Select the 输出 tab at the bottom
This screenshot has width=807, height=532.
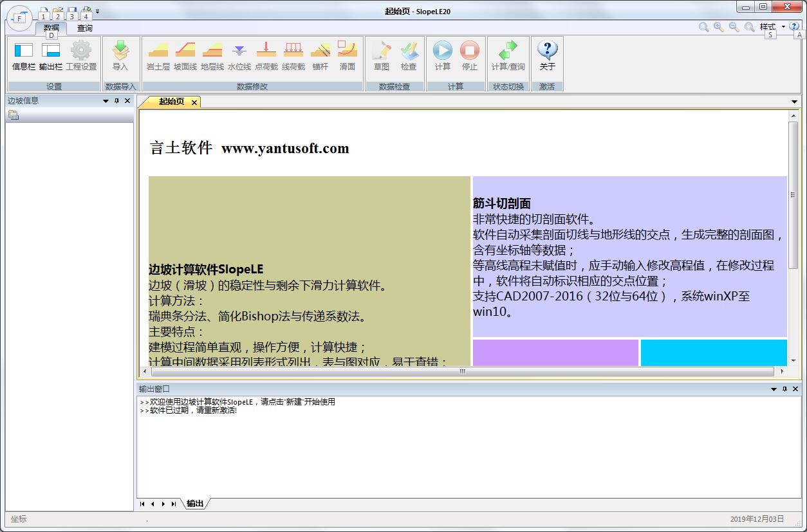click(x=195, y=504)
